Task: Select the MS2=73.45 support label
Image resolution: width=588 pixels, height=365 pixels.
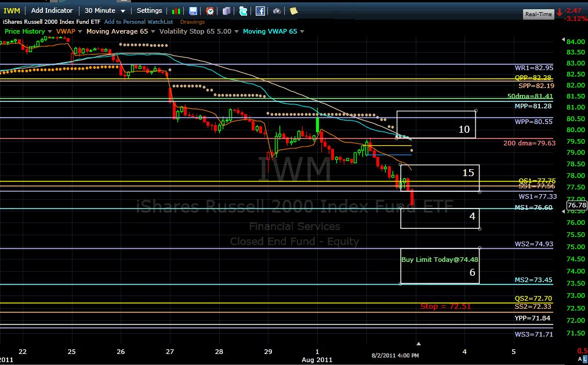Action: (533, 280)
